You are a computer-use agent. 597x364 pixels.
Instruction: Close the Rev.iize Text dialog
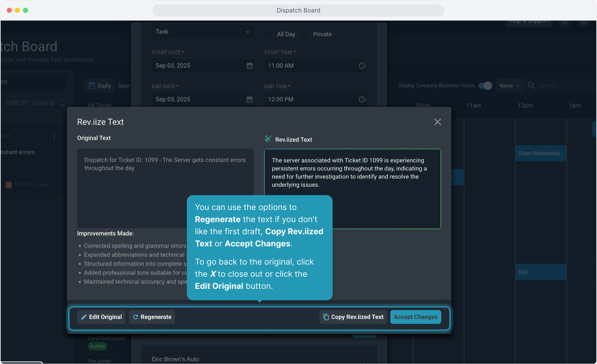point(437,122)
